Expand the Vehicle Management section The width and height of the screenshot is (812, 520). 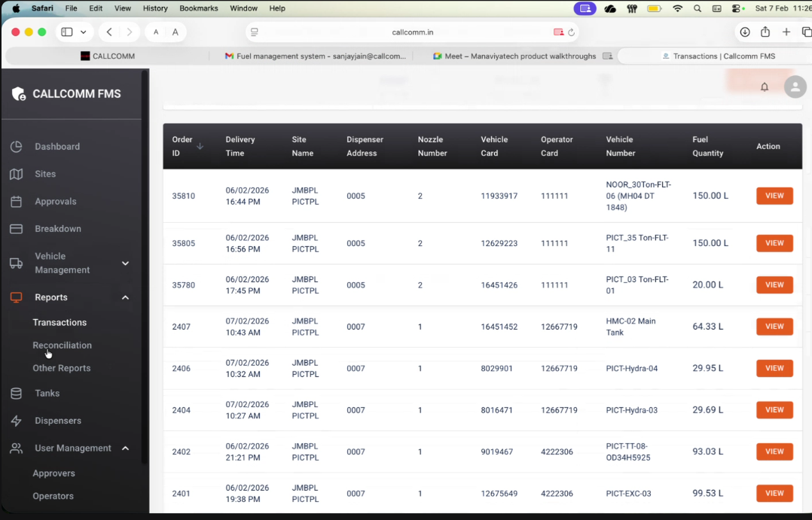coord(125,263)
